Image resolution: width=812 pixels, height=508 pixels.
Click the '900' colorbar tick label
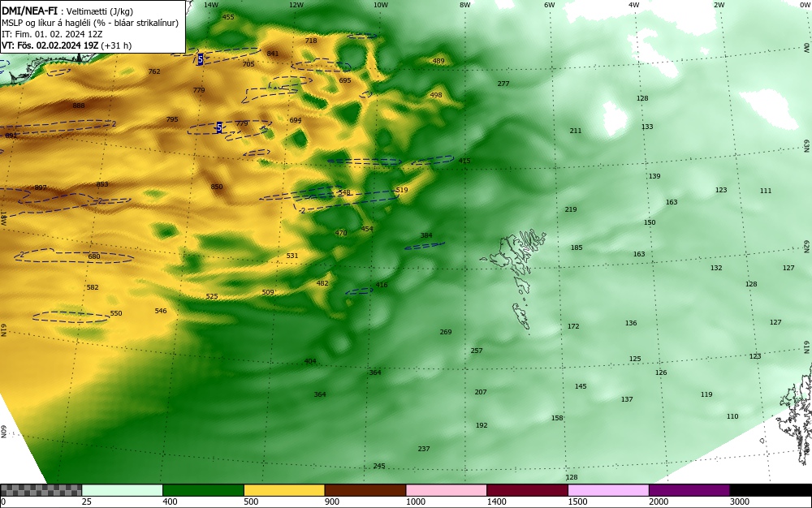(332, 502)
